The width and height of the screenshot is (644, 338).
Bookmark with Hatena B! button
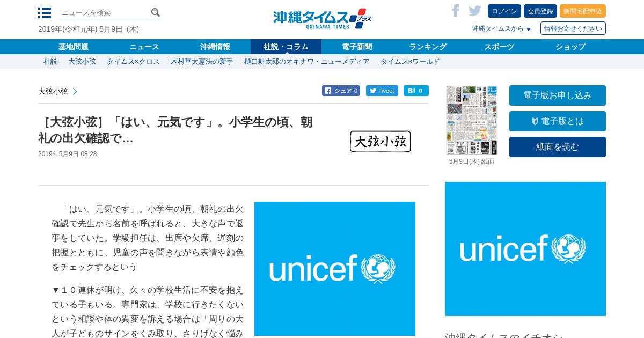pos(416,91)
